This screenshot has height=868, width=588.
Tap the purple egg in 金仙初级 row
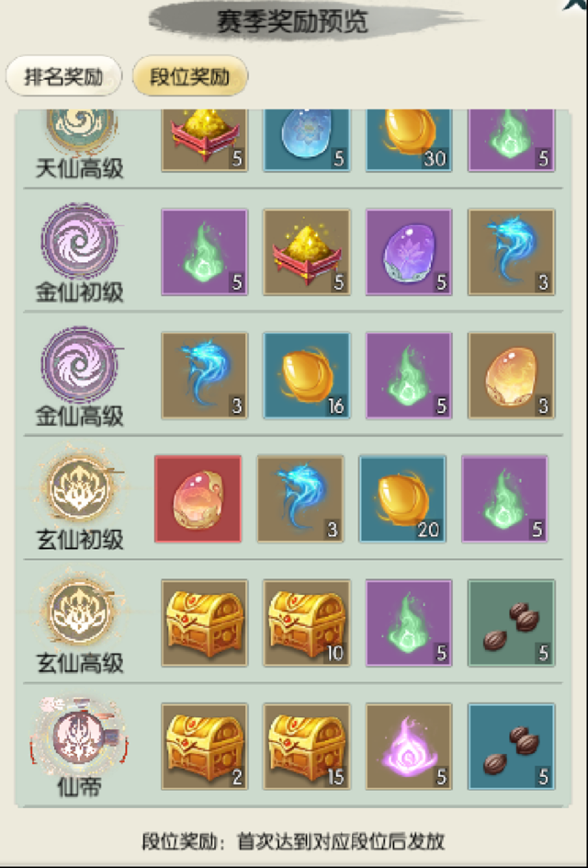click(409, 252)
